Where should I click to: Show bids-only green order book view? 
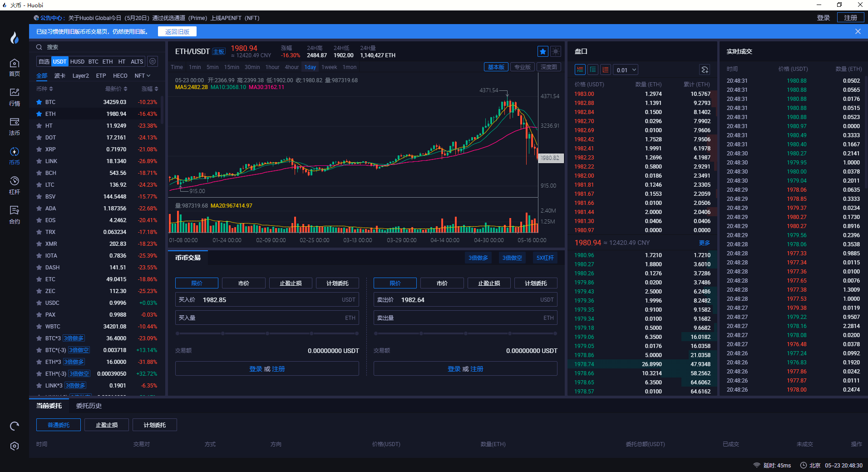(x=593, y=70)
